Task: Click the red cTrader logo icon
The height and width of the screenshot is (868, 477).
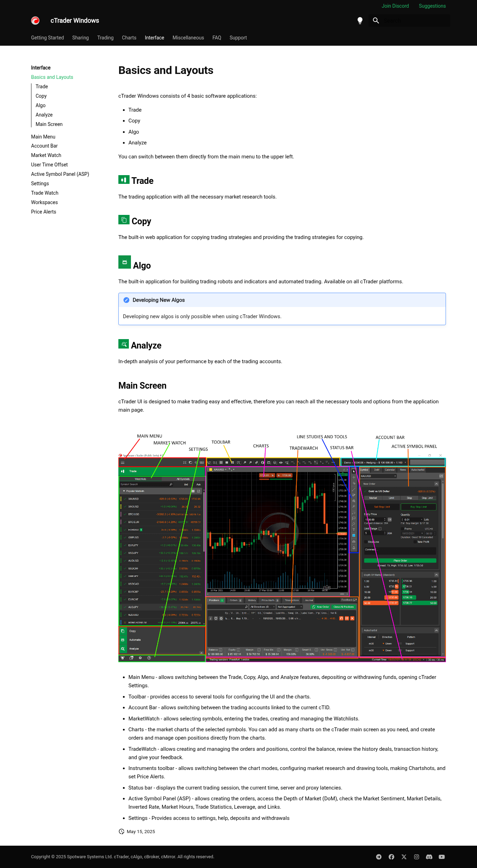Action: click(x=35, y=21)
